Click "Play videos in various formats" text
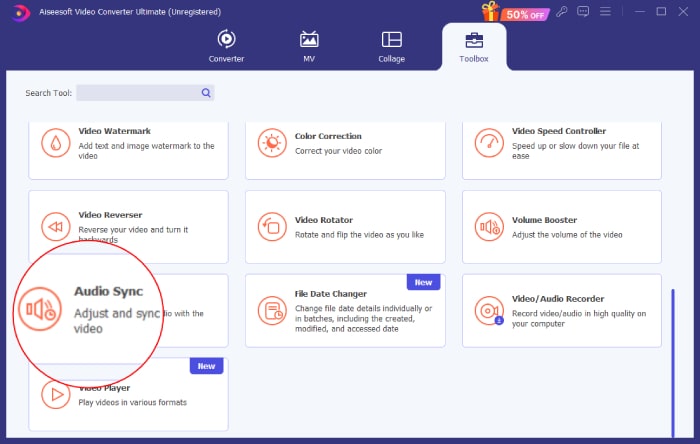The height and width of the screenshot is (444, 700). coord(133,403)
